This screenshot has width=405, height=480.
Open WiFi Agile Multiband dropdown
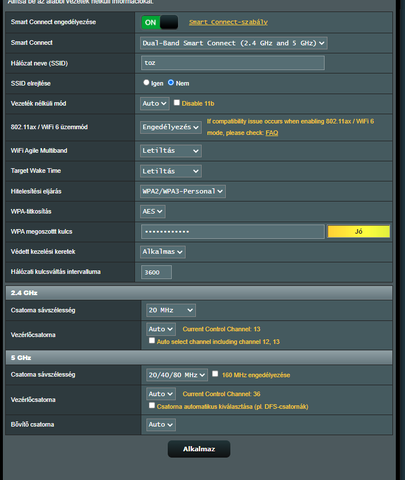(171, 151)
